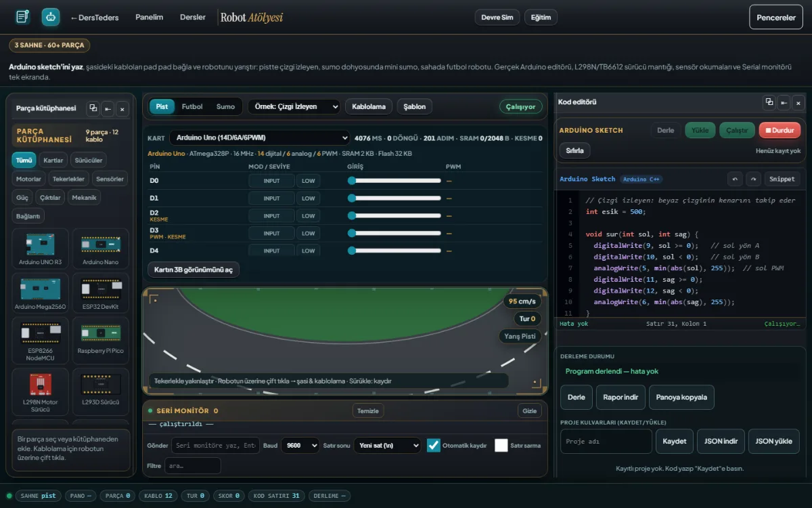The image size is (812, 508).
Task: Redo the code edit
Action: (x=753, y=179)
